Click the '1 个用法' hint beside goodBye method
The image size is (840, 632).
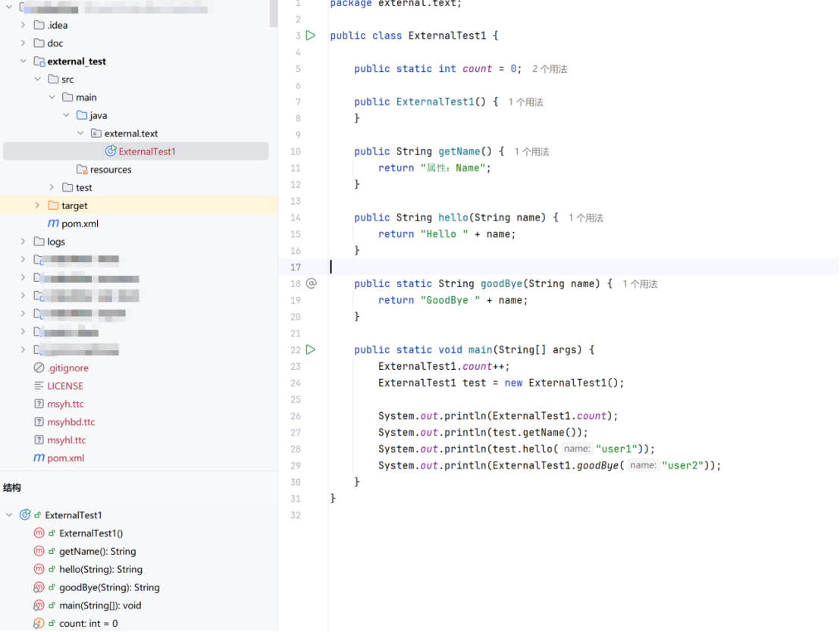tap(640, 284)
